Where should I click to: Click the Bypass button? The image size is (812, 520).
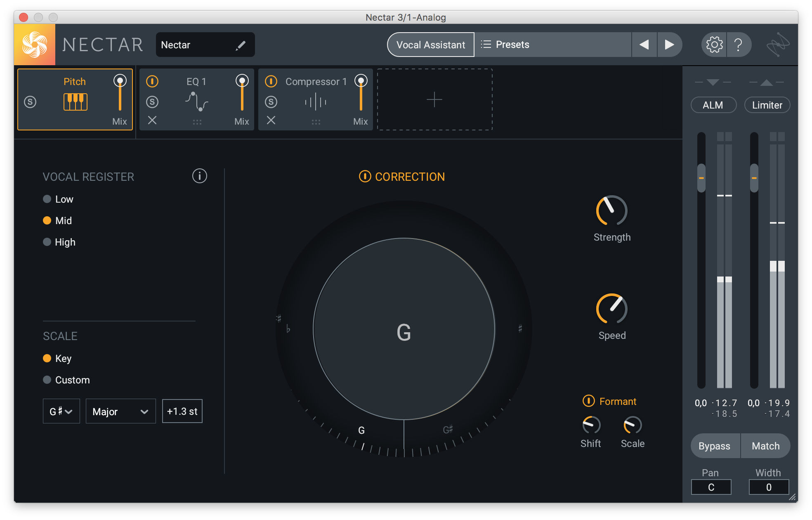coord(715,446)
